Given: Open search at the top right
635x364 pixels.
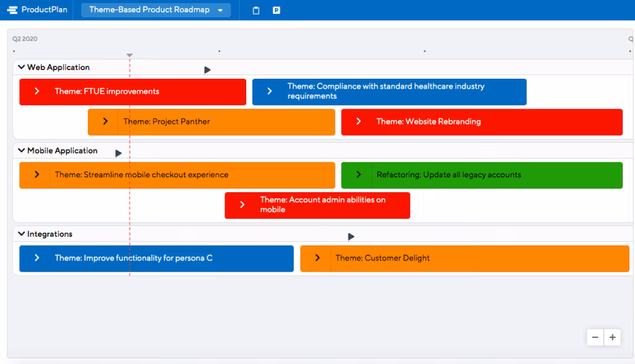Looking at the screenshot, I should click(630, 38).
